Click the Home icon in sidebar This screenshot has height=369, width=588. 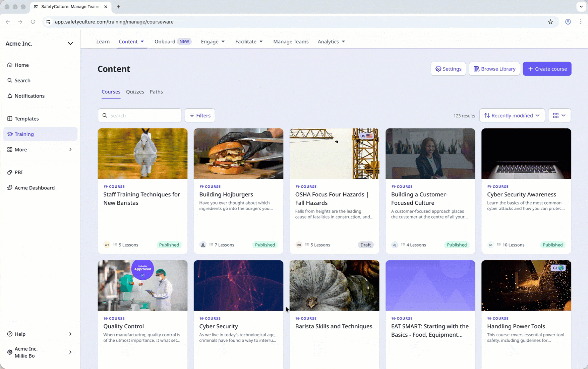tap(10, 65)
